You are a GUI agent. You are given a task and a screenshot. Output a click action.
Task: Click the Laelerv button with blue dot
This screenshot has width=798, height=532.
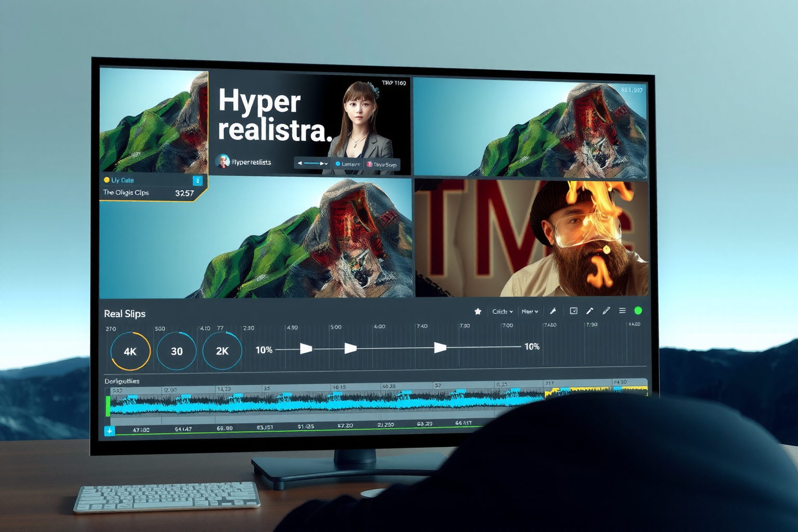(x=348, y=164)
